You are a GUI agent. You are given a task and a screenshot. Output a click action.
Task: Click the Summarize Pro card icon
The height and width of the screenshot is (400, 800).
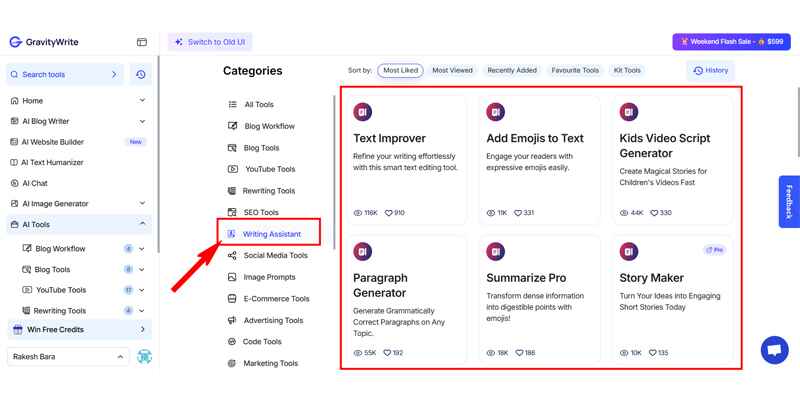point(495,252)
